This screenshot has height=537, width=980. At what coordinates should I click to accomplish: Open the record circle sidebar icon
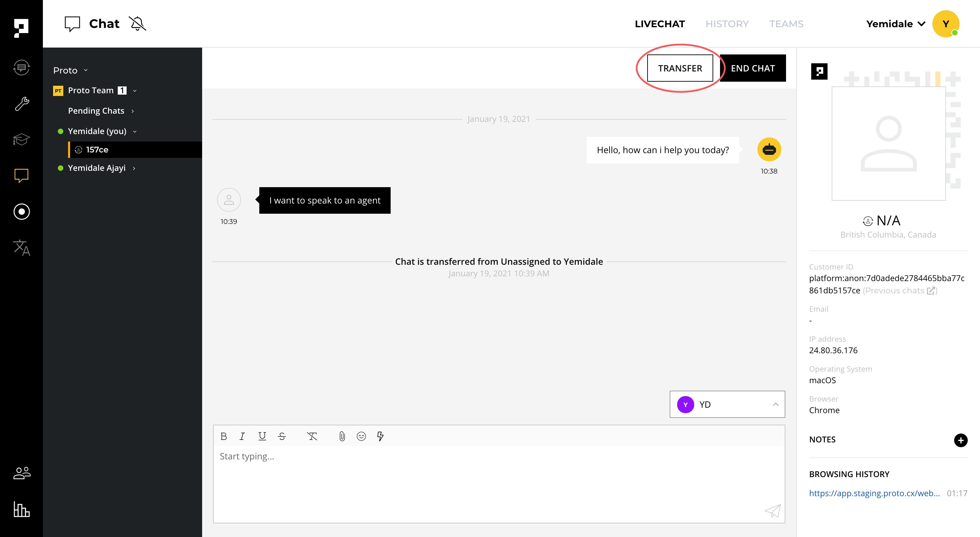pos(21,212)
